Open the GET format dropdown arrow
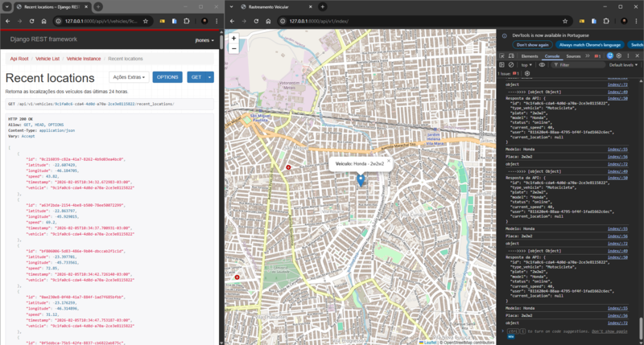 click(210, 77)
